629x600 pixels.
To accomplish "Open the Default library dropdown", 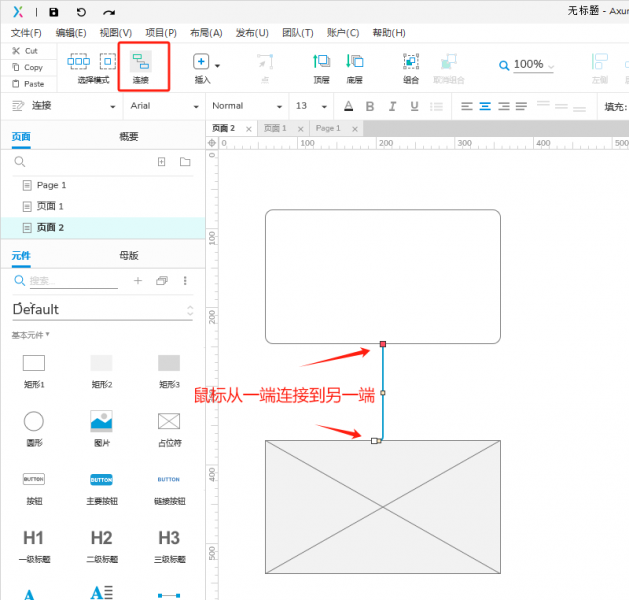I will coord(103,310).
